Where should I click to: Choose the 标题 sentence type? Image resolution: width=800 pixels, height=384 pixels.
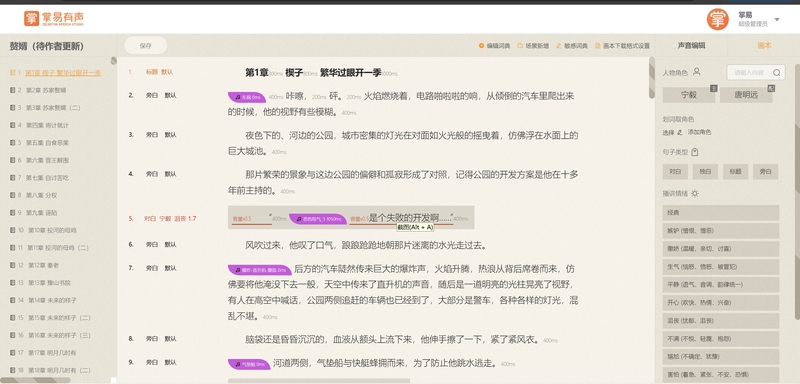[x=736, y=172]
